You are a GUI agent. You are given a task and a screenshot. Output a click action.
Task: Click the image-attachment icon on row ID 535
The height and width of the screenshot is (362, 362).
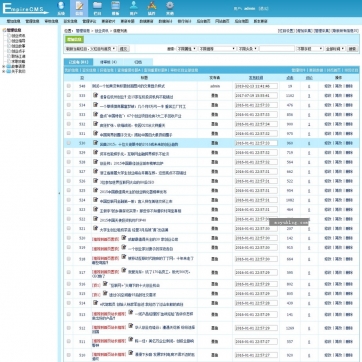tap(96, 95)
